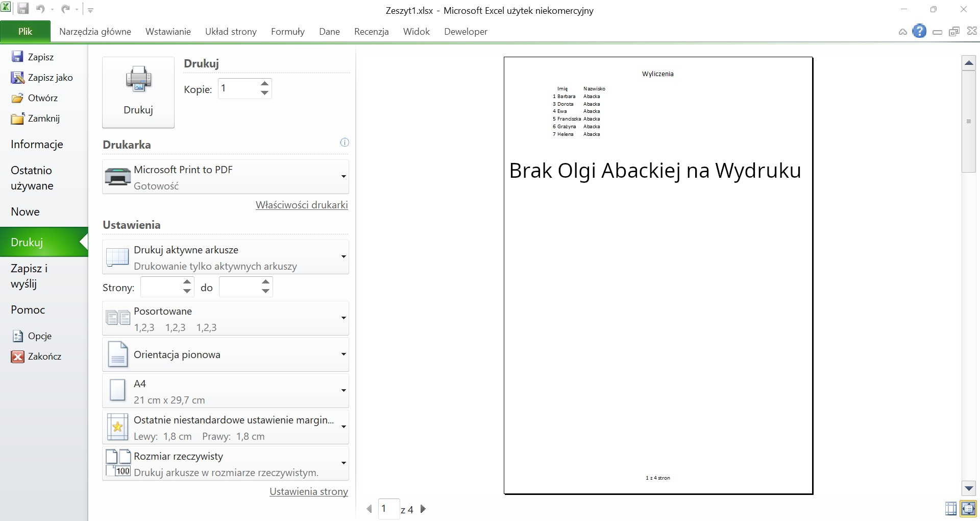Click Zamknij in the sidebar
Screen dimensions: 980x521
[36, 118]
